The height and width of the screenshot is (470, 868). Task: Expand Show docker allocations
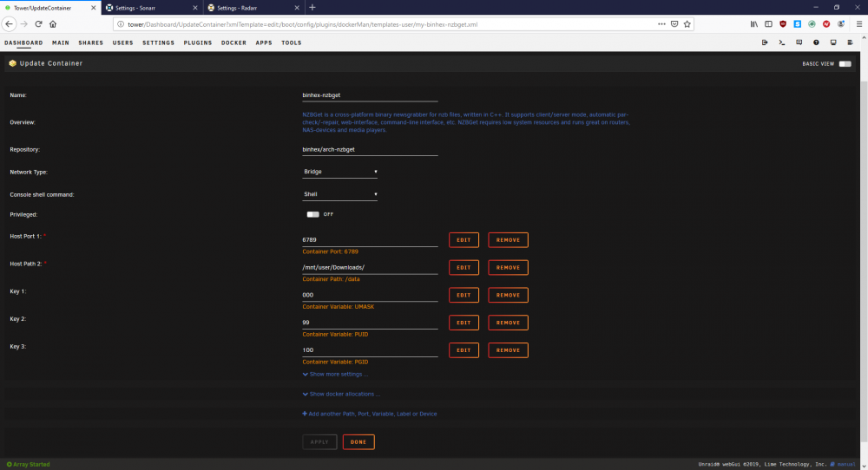point(341,395)
